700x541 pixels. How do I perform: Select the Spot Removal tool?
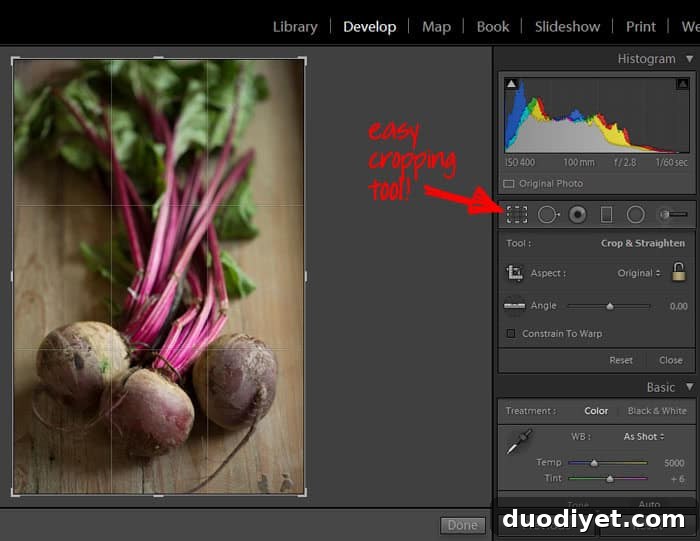tap(548, 215)
